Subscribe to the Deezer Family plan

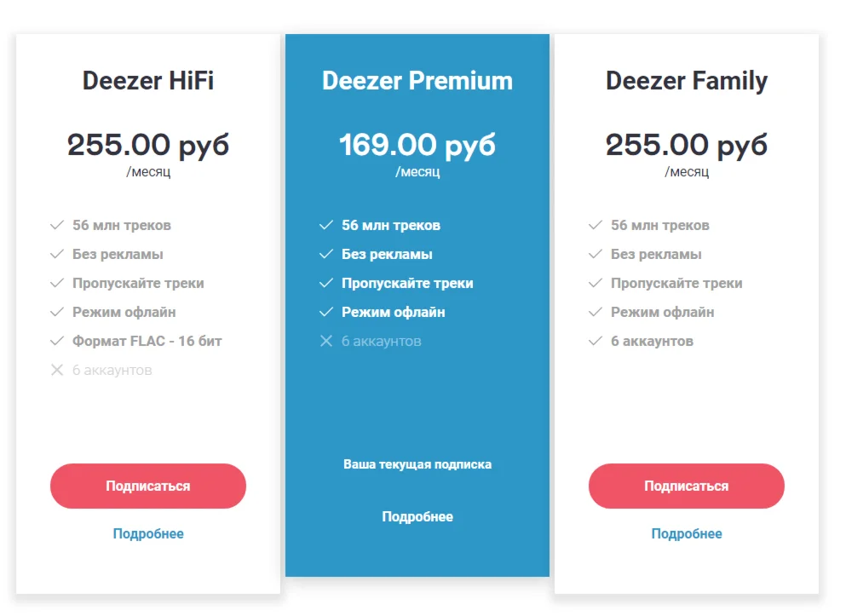(686, 486)
